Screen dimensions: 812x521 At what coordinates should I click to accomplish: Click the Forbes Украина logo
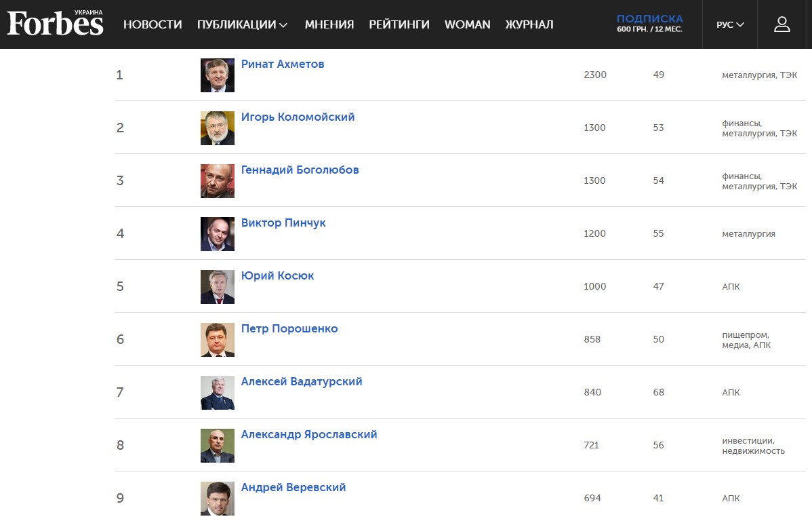point(56,24)
